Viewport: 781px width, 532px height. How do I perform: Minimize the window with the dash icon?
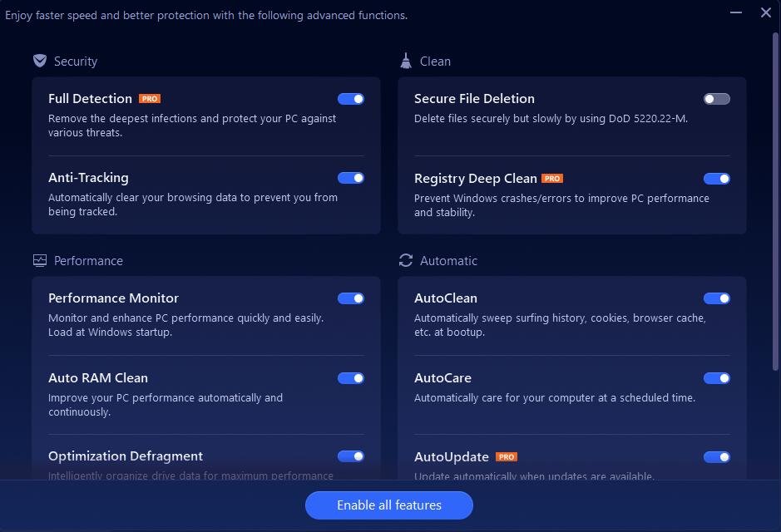(x=736, y=12)
